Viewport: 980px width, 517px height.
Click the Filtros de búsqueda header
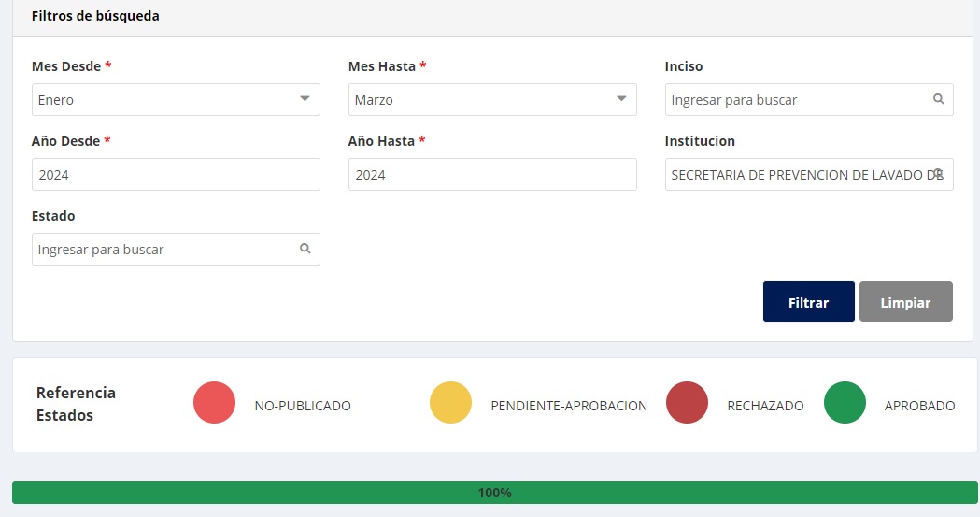click(x=95, y=16)
